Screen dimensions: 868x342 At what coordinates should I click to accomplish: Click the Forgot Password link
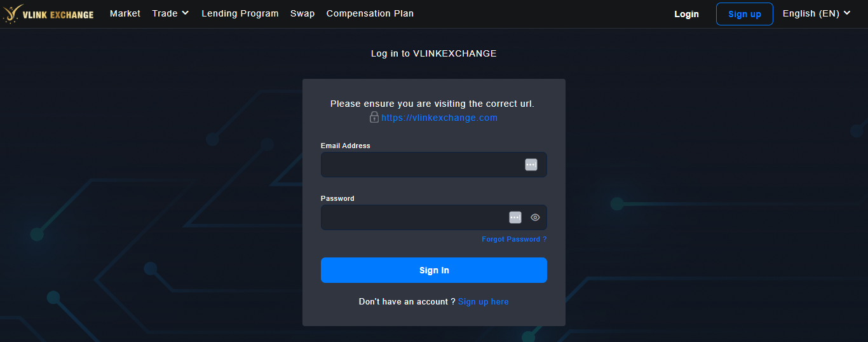[514, 239]
